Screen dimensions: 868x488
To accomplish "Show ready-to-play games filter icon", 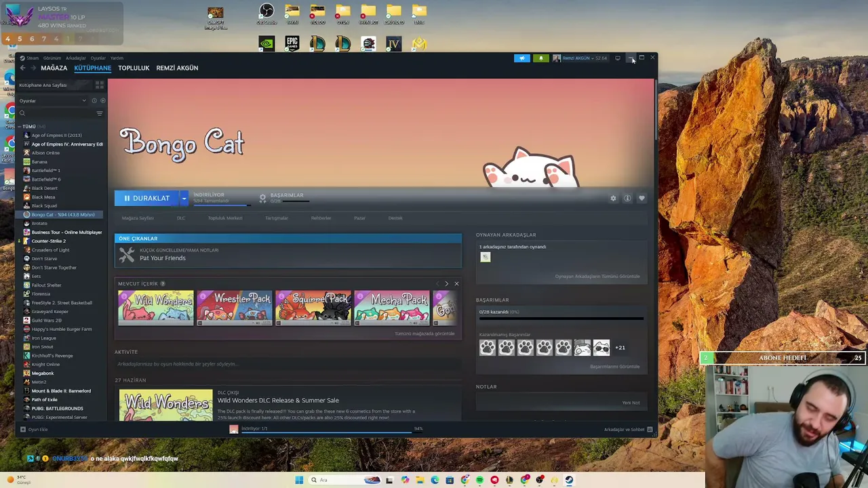I will point(102,101).
